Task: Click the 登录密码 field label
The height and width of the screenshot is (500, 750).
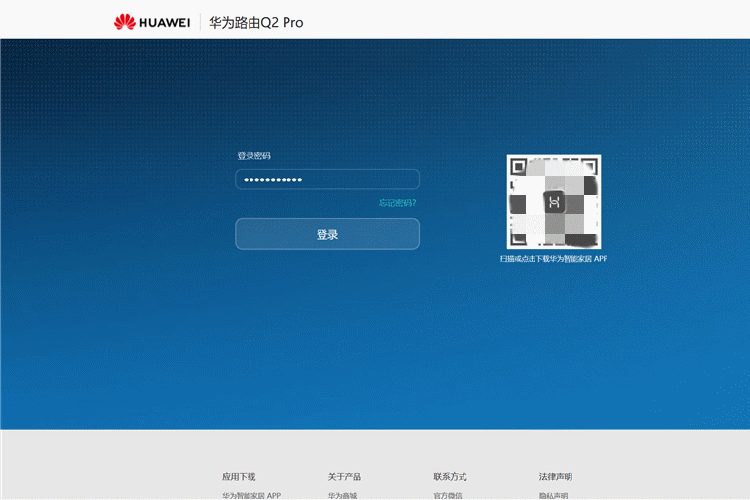Action: click(x=253, y=156)
